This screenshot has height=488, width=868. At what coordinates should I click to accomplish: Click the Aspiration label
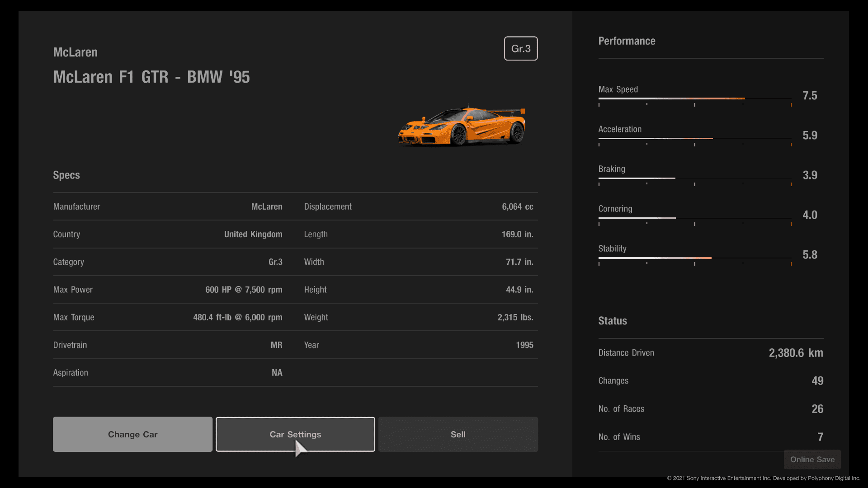click(x=71, y=373)
